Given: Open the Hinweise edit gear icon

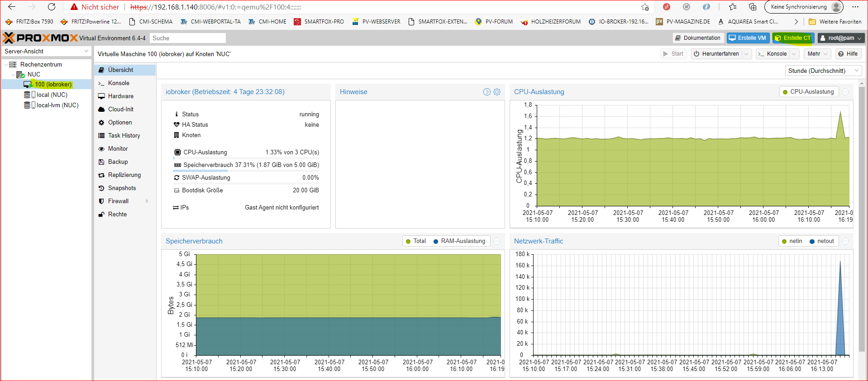Looking at the screenshot, I should [x=497, y=92].
